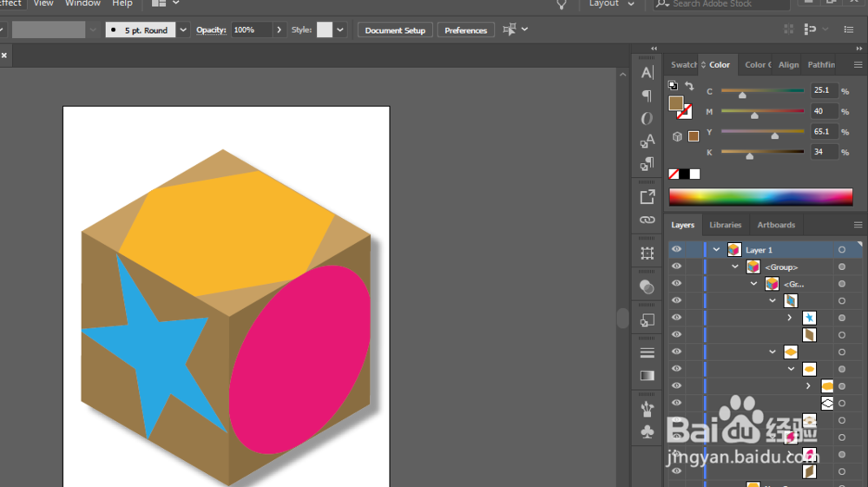Click the CMYK color spectrum bar
Image resolution: width=868 pixels, height=487 pixels.
[x=760, y=197]
